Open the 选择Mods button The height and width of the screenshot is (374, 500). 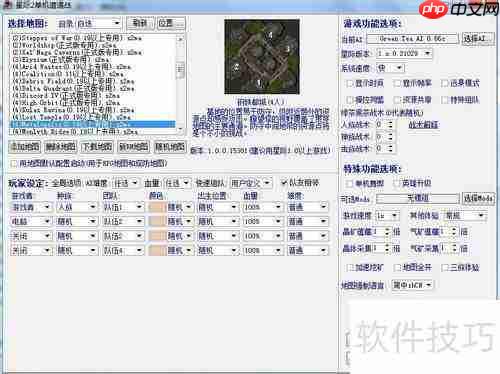point(478,199)
